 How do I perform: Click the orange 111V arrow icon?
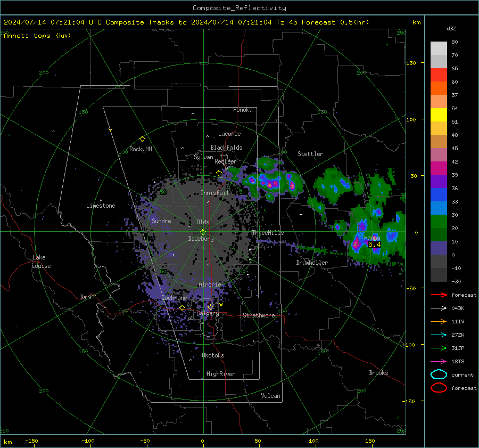click(439, 321)
